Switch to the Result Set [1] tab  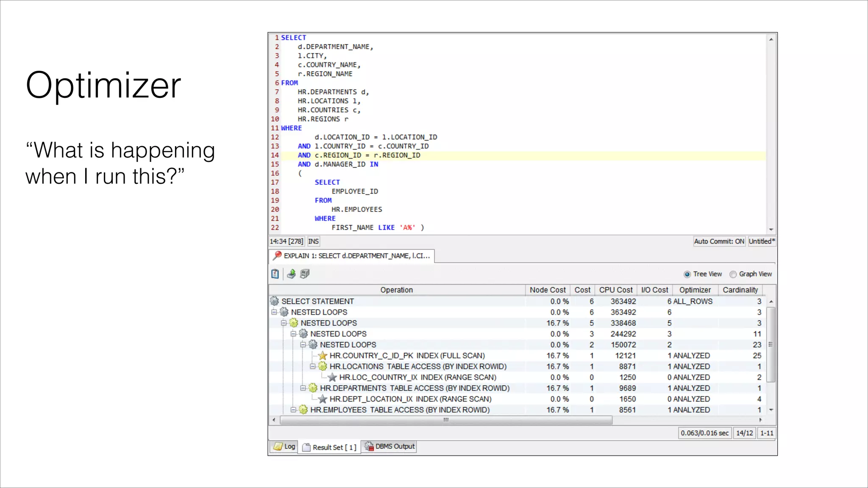pos(329,447)
